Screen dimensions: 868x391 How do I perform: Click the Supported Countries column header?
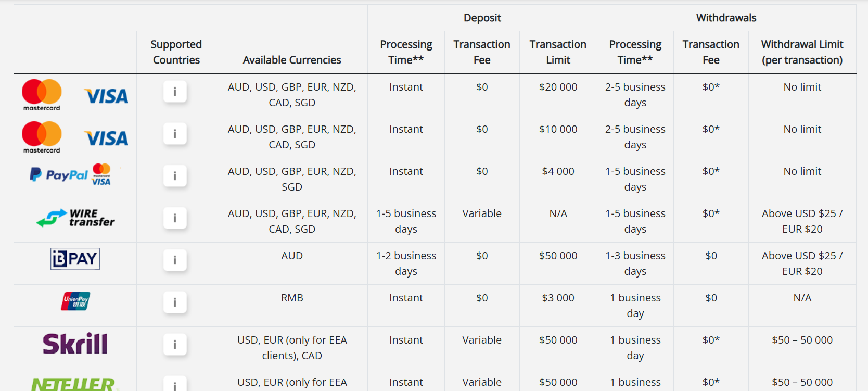(x=176, y=52)
